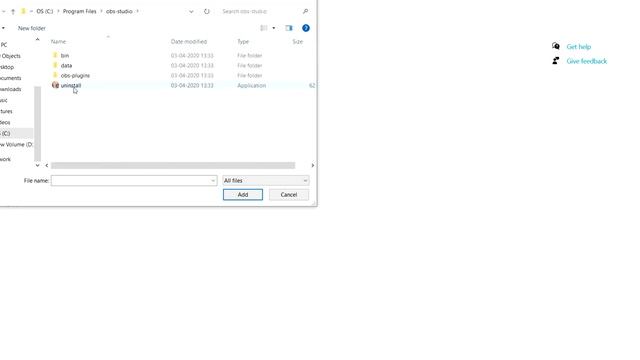Viewport: 640px width, 360px height.
Task: Click the refresh icon beside address bar
Action: pyautogui.click(x=207, y=11)
